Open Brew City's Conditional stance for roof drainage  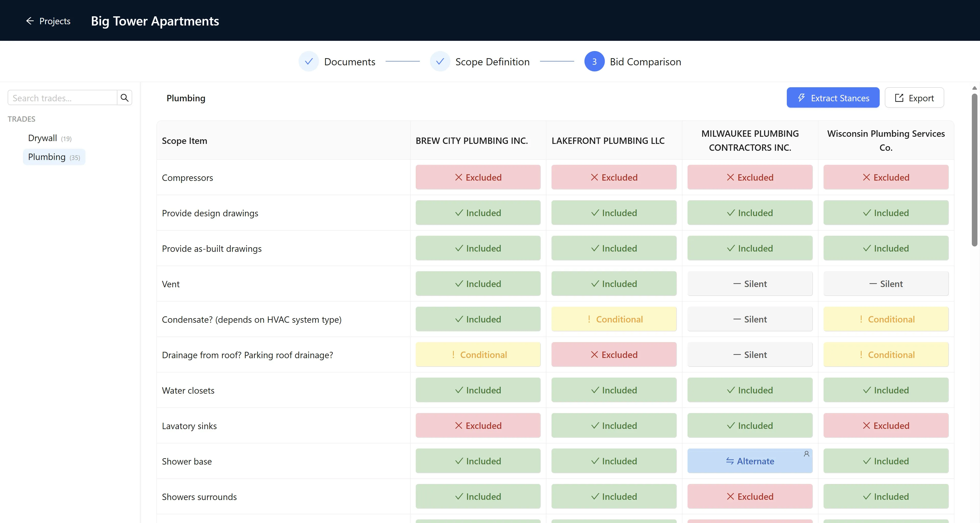click(478, 355)
